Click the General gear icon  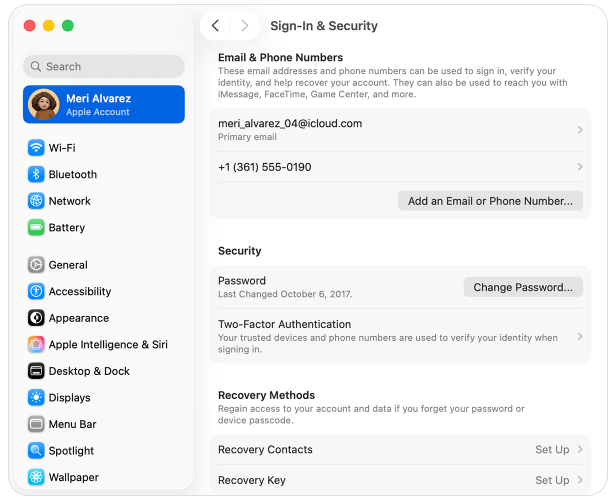point(36,265)
